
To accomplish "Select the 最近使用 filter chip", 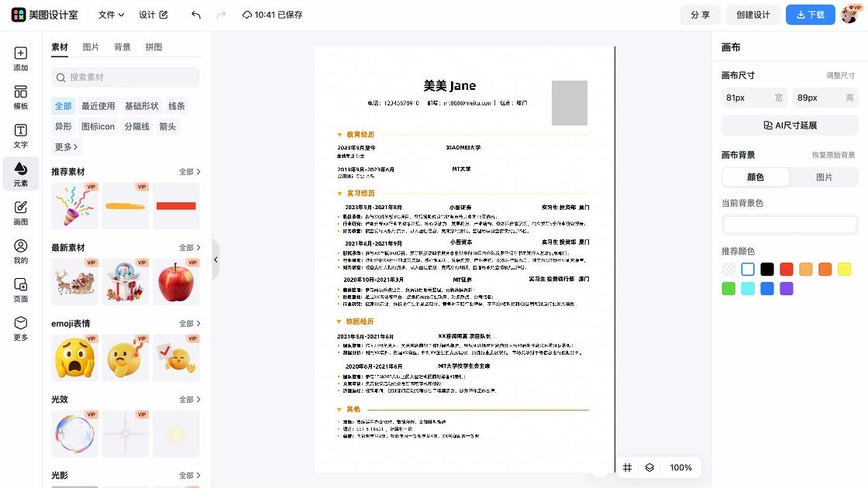I will [x=98, y=106].
